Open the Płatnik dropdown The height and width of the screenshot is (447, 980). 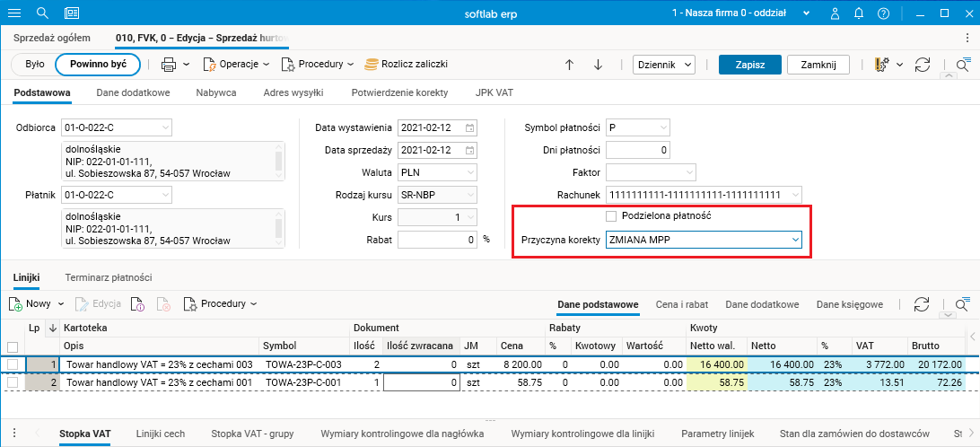(165, 195)
